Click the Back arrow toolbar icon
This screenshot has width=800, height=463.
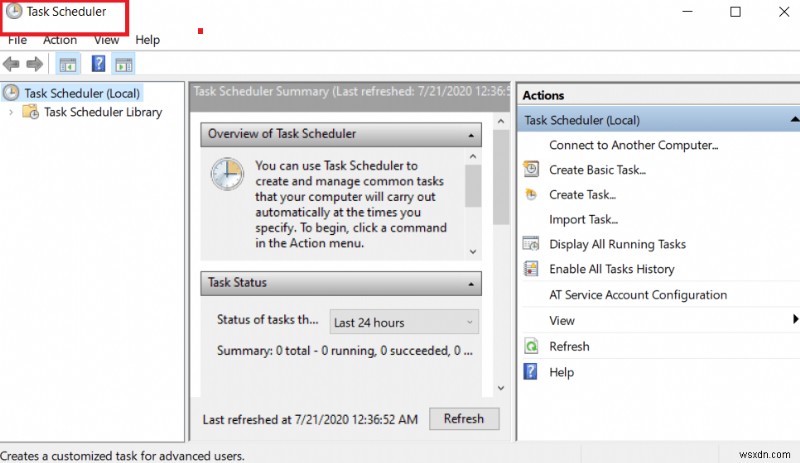click(x=11, y=64)
